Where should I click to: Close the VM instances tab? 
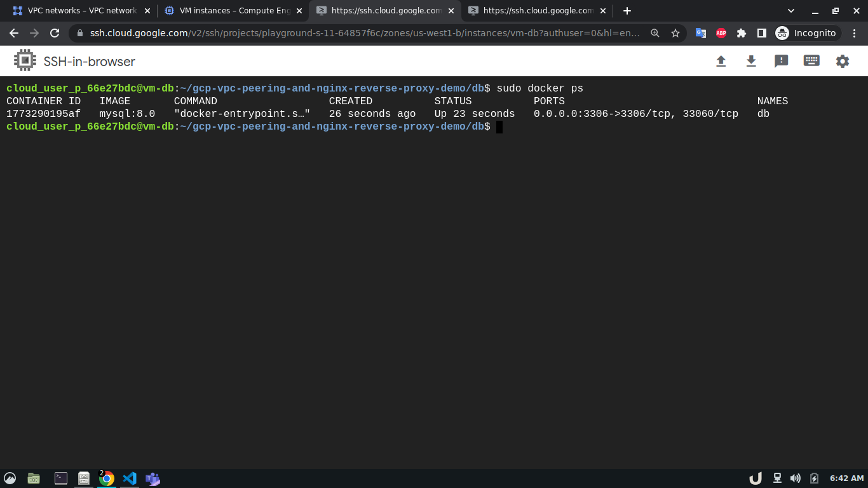tap(299, 11)
